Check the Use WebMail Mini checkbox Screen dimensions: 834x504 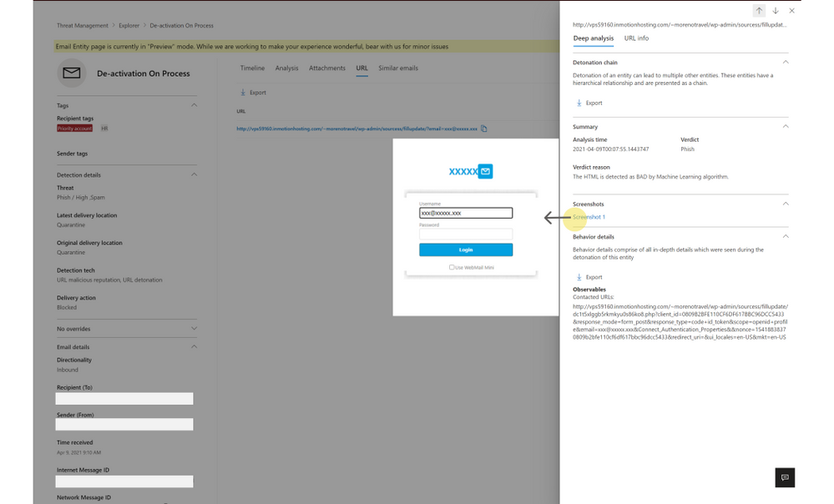tap(452, 267)
